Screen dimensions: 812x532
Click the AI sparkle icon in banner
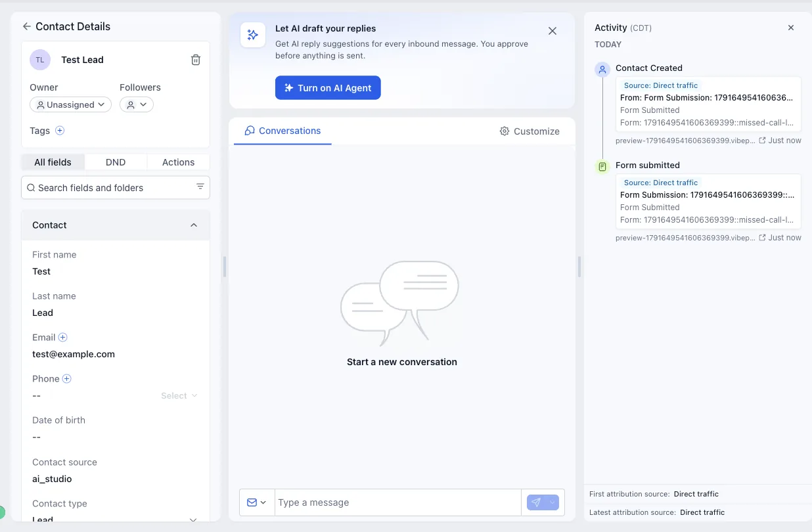[253, 35]
